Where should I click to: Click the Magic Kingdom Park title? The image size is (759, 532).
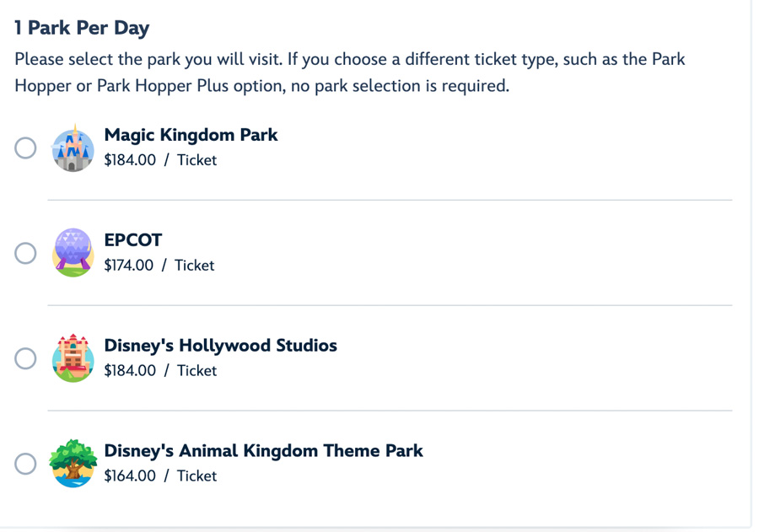(191, 135)
